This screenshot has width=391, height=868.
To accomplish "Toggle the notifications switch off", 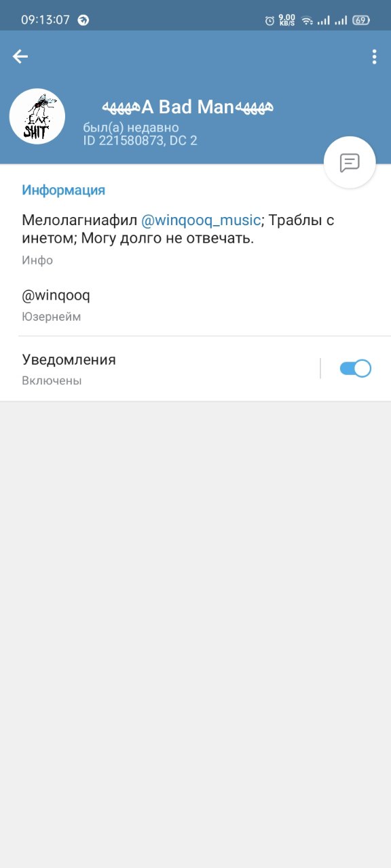I will 355,368.
